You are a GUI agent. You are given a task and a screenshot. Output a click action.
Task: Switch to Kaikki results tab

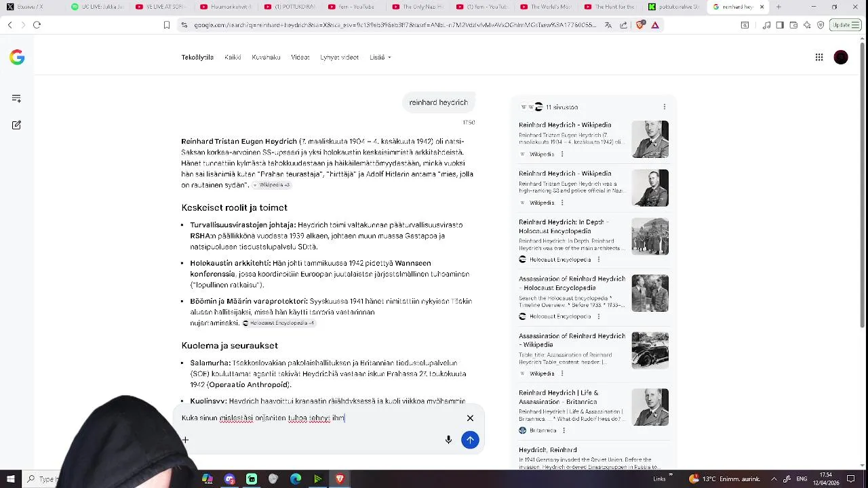point(233,58)
